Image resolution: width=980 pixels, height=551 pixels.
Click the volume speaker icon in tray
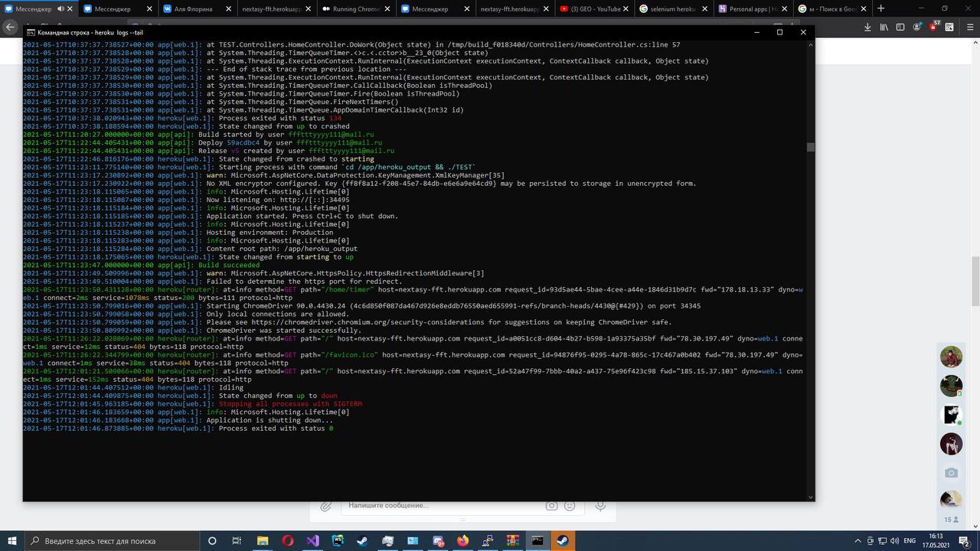[893, 540]
